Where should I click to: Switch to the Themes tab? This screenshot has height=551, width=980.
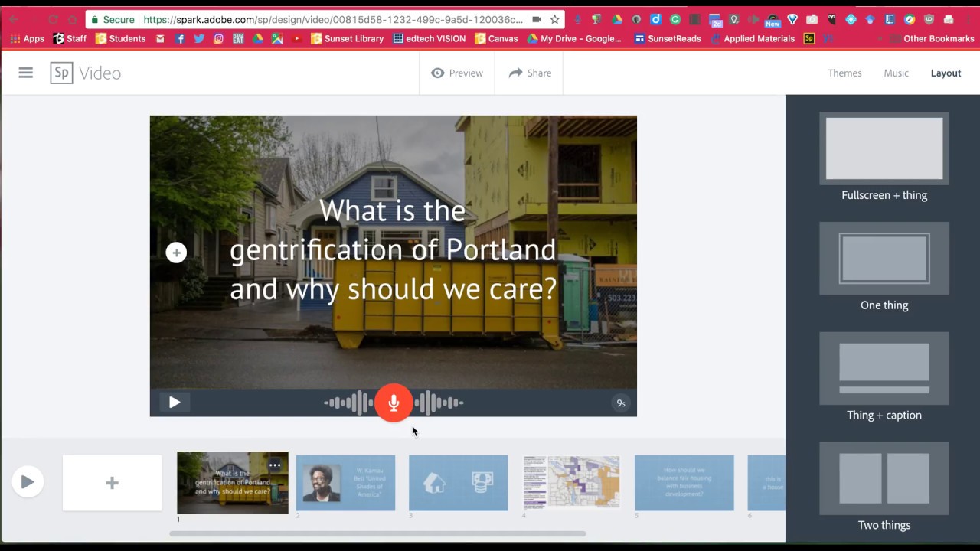844,73
